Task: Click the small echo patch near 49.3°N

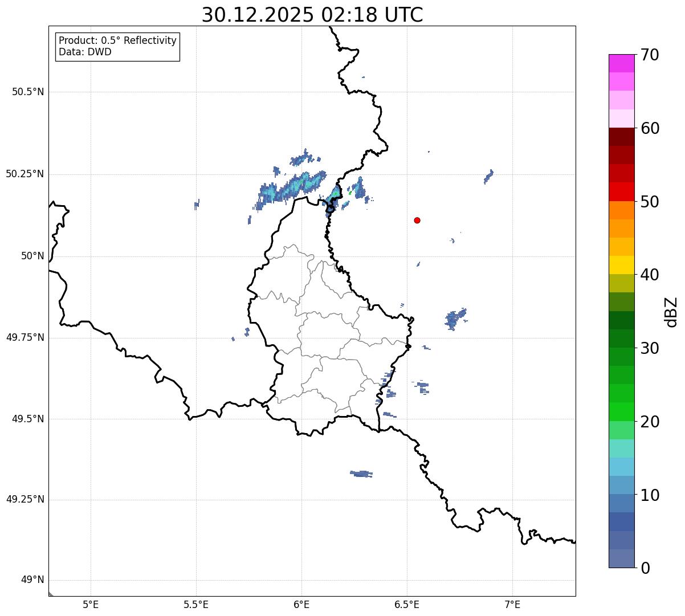Action: tap(361, 474)
